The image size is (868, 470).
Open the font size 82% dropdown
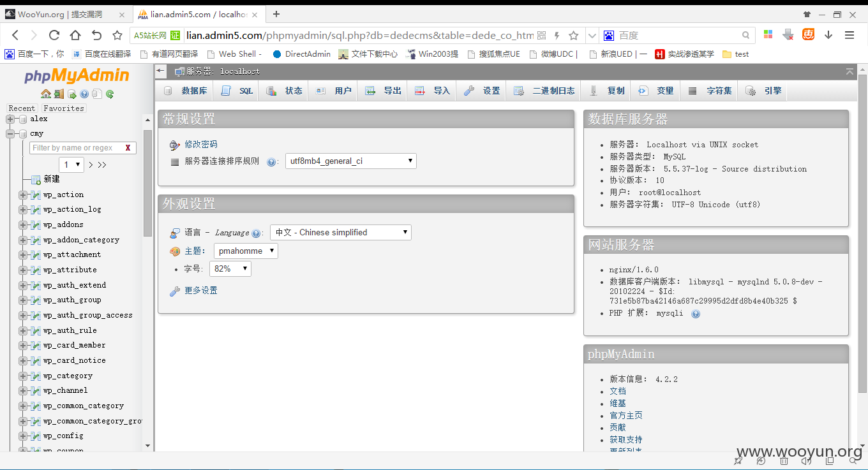tap(230, 268)
